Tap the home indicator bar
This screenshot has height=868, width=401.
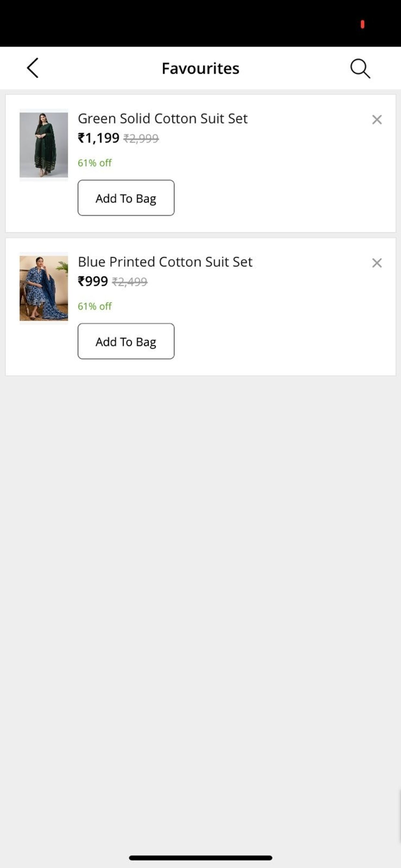point(200,858)
